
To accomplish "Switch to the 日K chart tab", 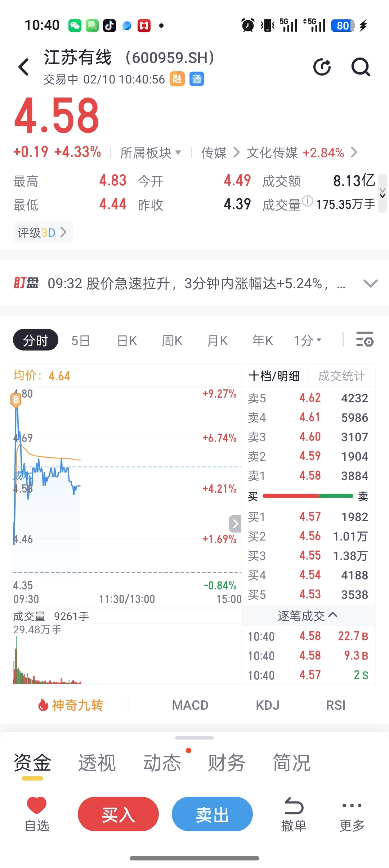I will pos(127,340).
